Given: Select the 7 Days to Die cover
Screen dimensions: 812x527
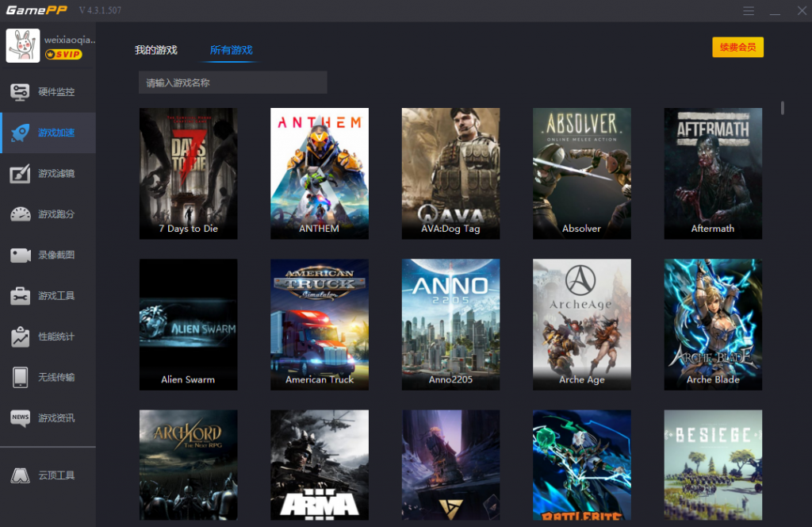Looking at the screenshot, I should click(189, 174).
